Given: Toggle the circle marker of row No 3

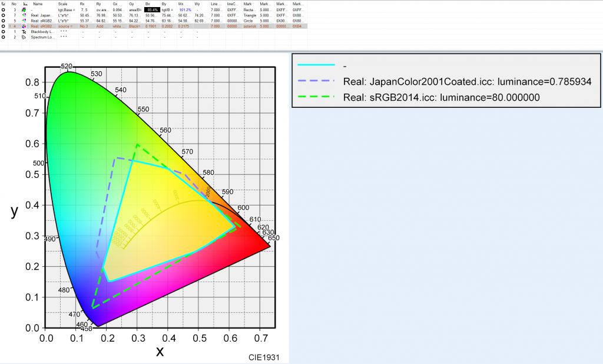Looking at the screenshot, I should click(4, 9).
